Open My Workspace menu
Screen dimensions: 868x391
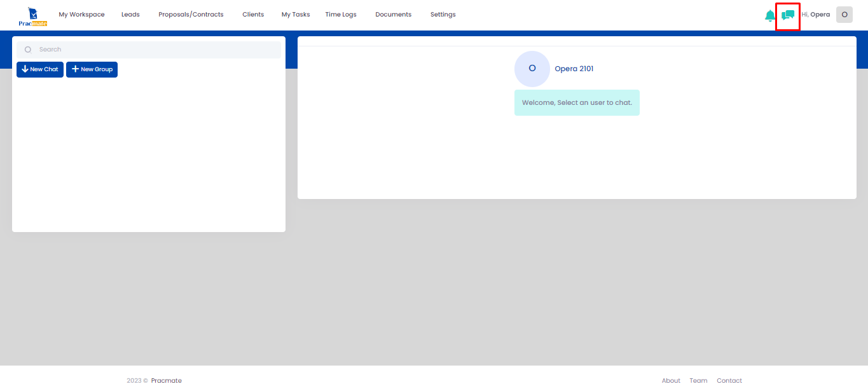point(81,15)
